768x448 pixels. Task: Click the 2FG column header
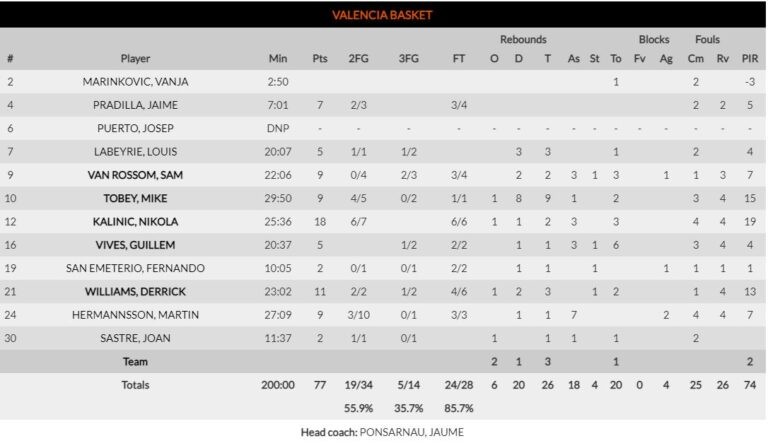click(358, 58)
